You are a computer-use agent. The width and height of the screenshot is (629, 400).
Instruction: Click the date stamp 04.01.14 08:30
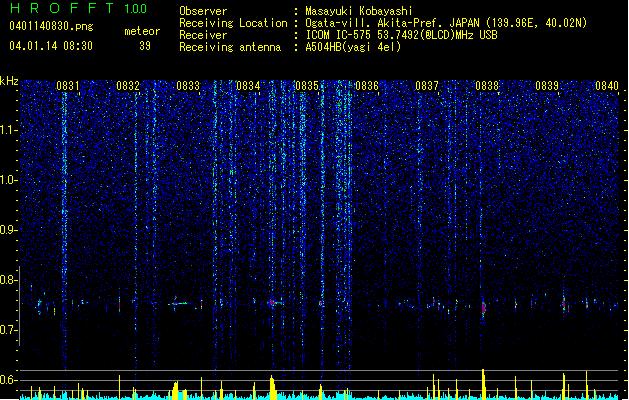(x=51, y=46)
